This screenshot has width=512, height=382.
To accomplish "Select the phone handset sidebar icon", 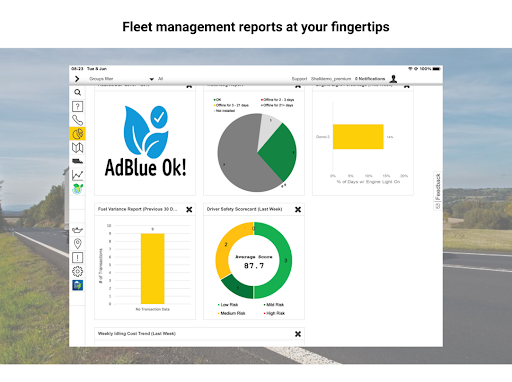I will pyautogui.click(x=77, y=120).
